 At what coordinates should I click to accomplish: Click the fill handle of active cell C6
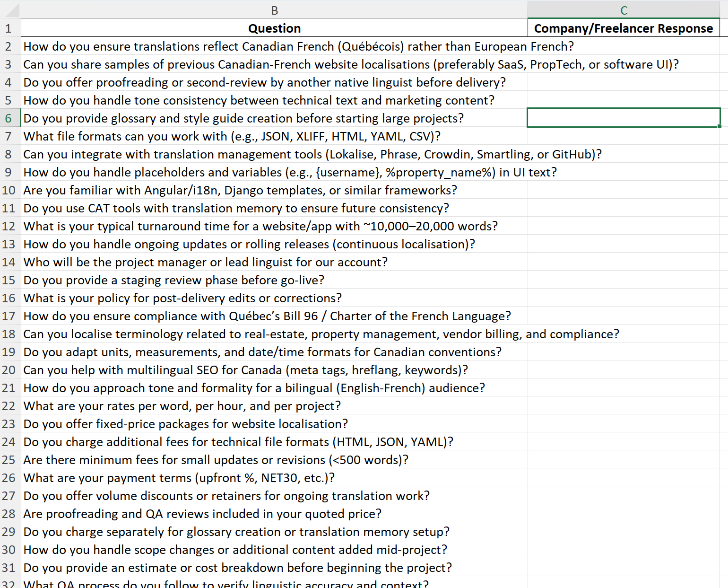[719, 127]
